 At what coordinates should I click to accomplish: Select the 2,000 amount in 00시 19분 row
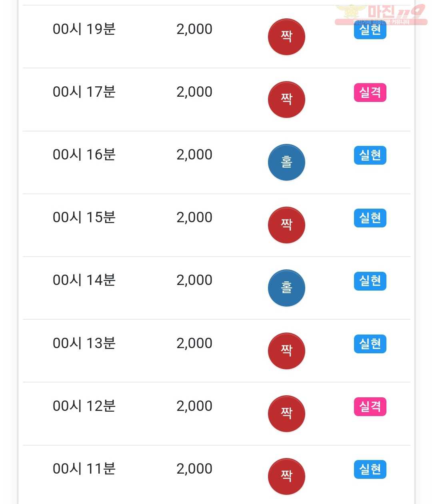[194, 29]
